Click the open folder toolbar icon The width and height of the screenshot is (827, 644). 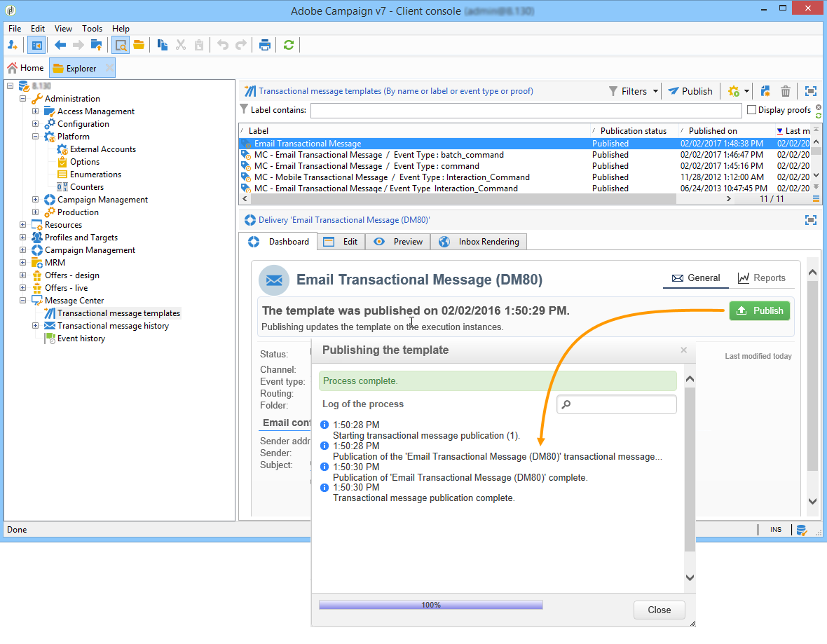coord(139,46)
